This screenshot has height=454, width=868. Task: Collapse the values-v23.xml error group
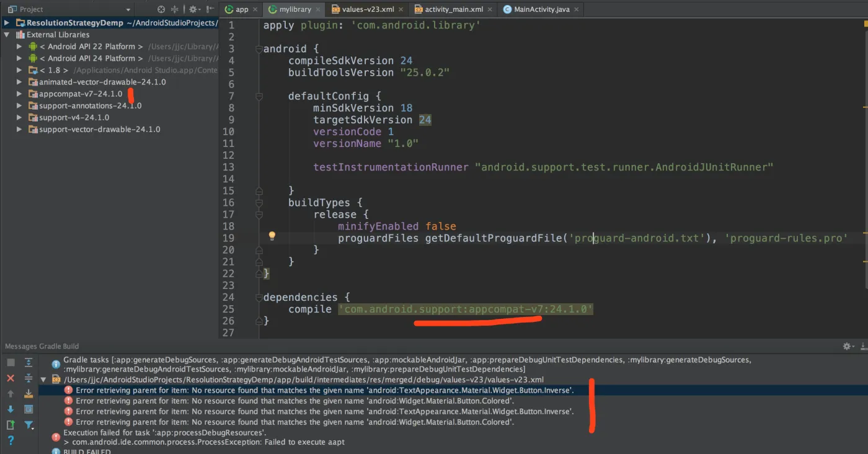(43, 380)
